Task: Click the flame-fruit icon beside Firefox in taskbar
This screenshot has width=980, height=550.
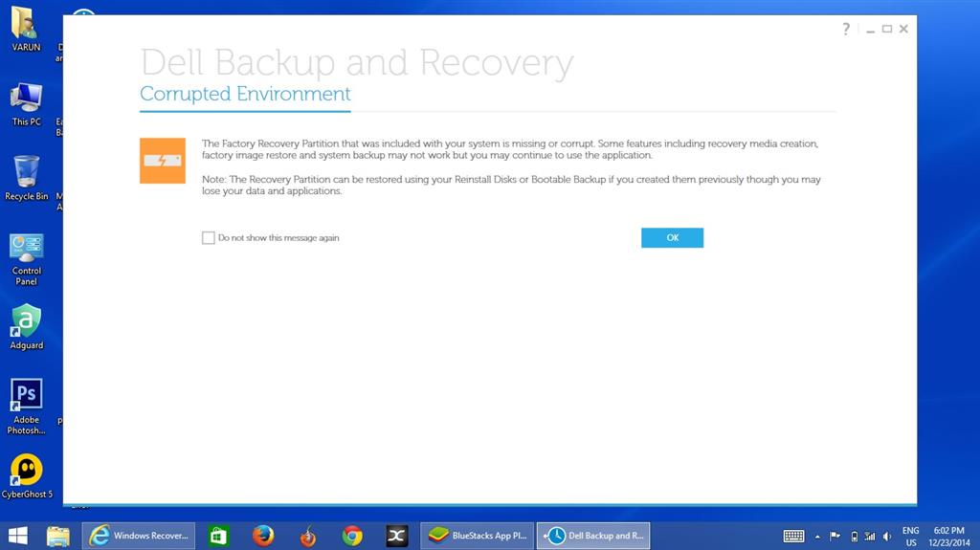Action: pos(307,536)
